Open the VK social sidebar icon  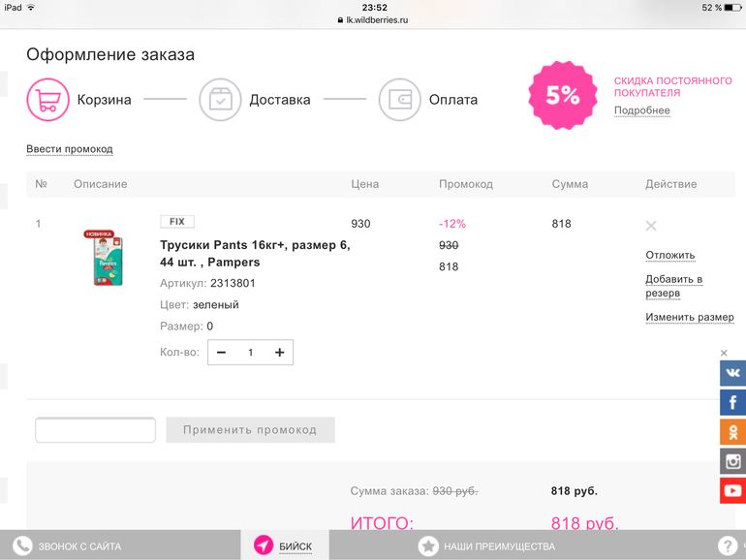tap(732, 373)
